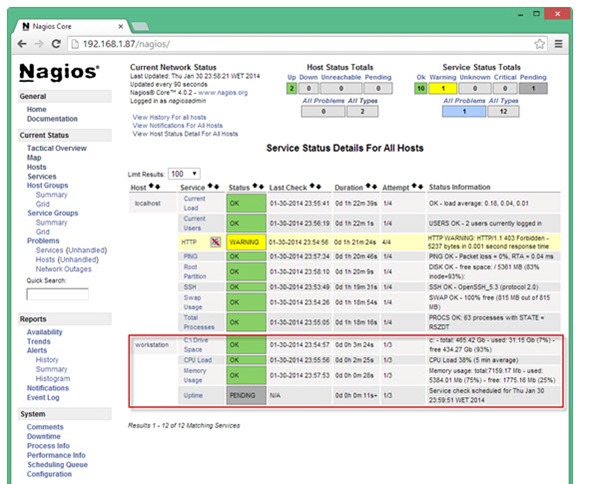Click the notifications-disabled icon next to HTTP
Viewport: 600px width, 484px height.
tap(215, 242)
